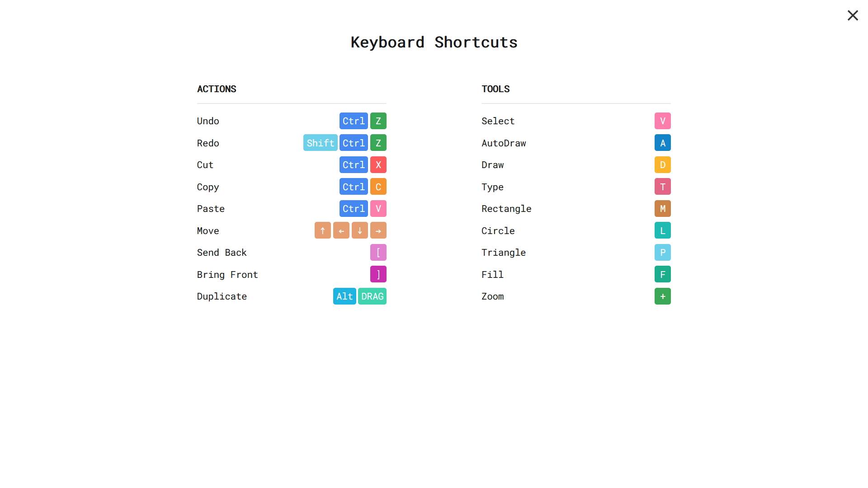Click the Alt key badge for Duplicate
Viewport: 868px width, 488px height.
pos(344,296)
